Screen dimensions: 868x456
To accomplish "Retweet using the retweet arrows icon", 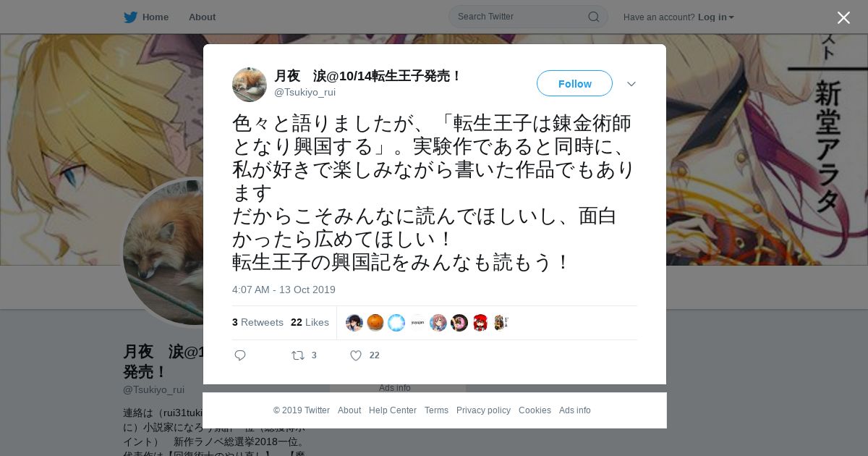I will click(297, 355).
